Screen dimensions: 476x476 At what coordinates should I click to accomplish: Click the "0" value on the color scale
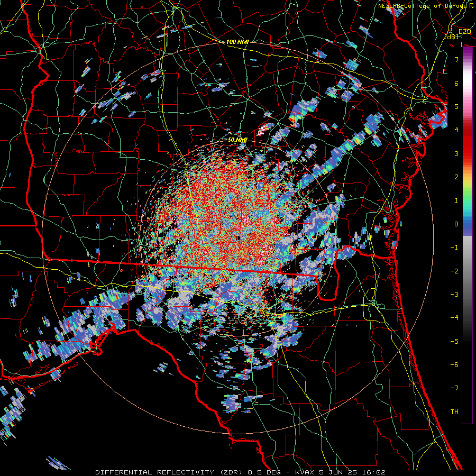(x=456, y=224)
